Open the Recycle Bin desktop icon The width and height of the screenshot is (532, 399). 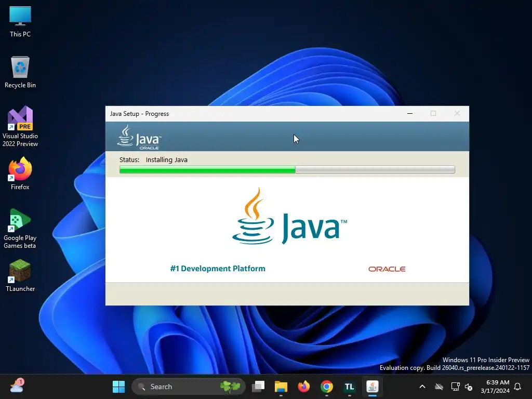coord(20,72)
